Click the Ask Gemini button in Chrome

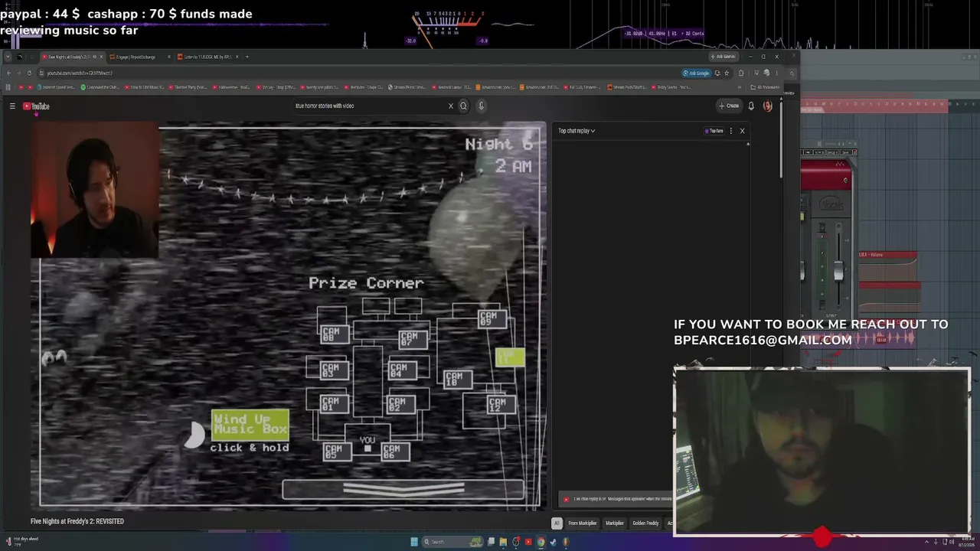click(x=724, y=57)
